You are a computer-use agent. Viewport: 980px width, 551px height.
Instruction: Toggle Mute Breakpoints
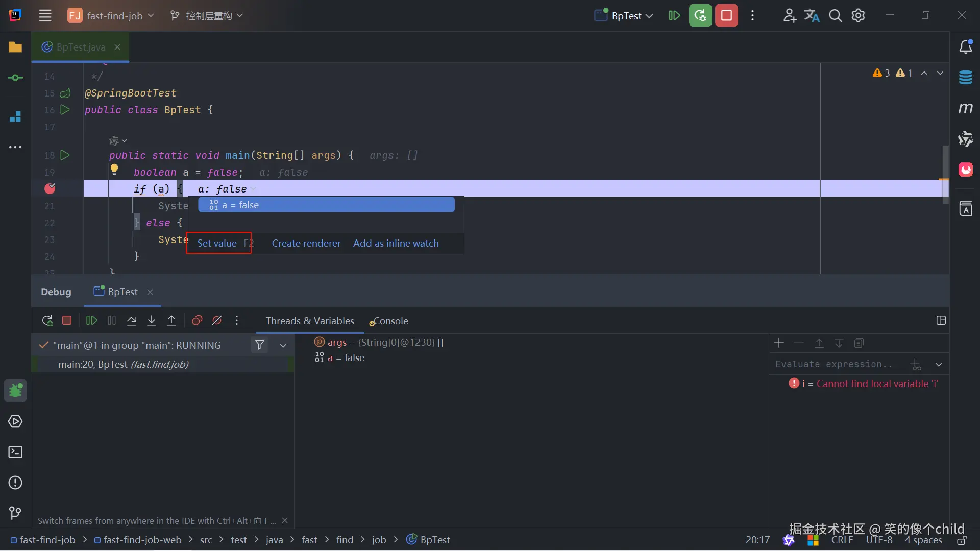point(217,321)
